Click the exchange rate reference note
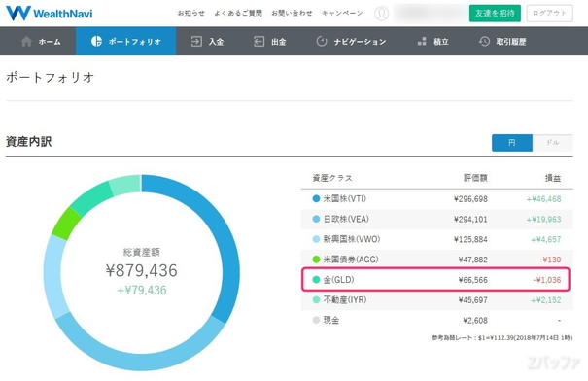 (502, 338)
